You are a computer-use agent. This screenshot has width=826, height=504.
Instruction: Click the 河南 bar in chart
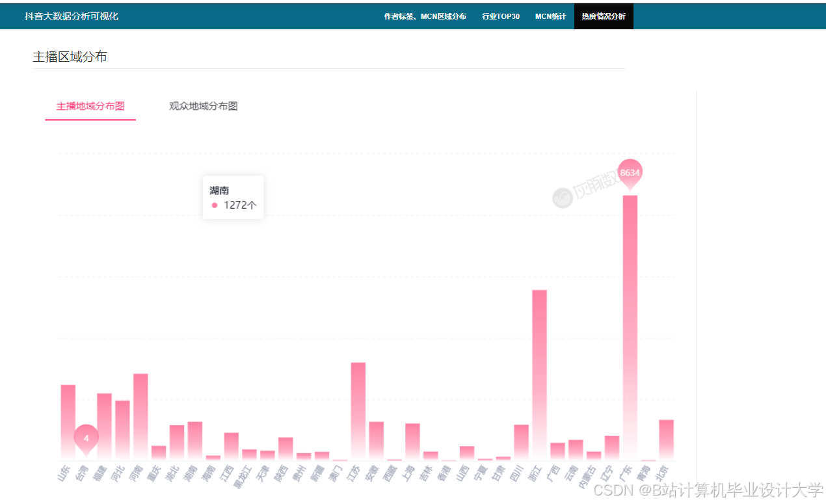click(x=140, y=417)
